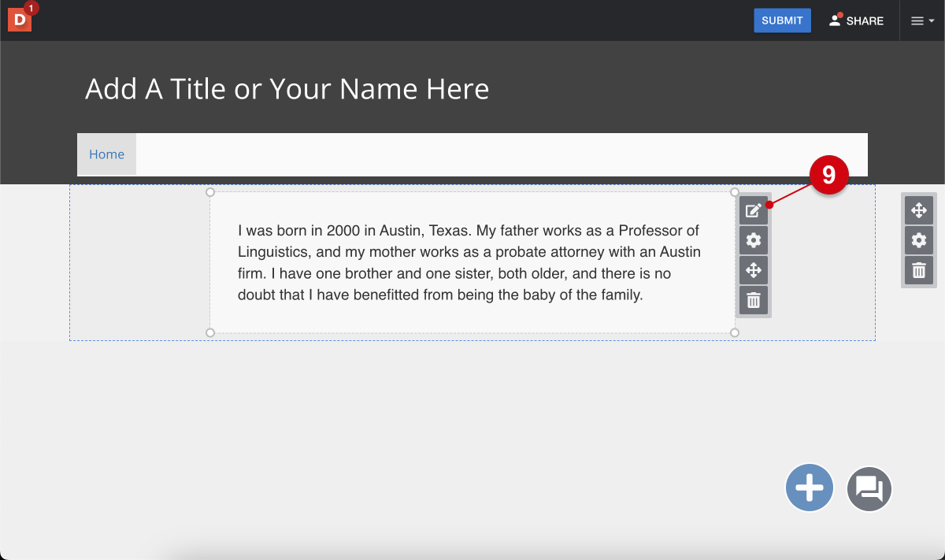945x560 pixels.
Task: Open the text module settings gear
Action: [x=754, y=240]
